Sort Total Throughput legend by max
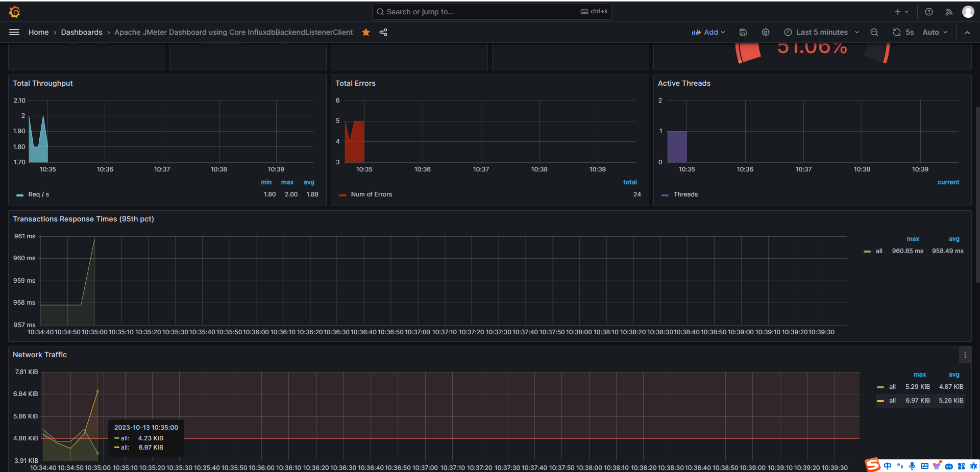980x472 pixels. (x=287, y=182)
